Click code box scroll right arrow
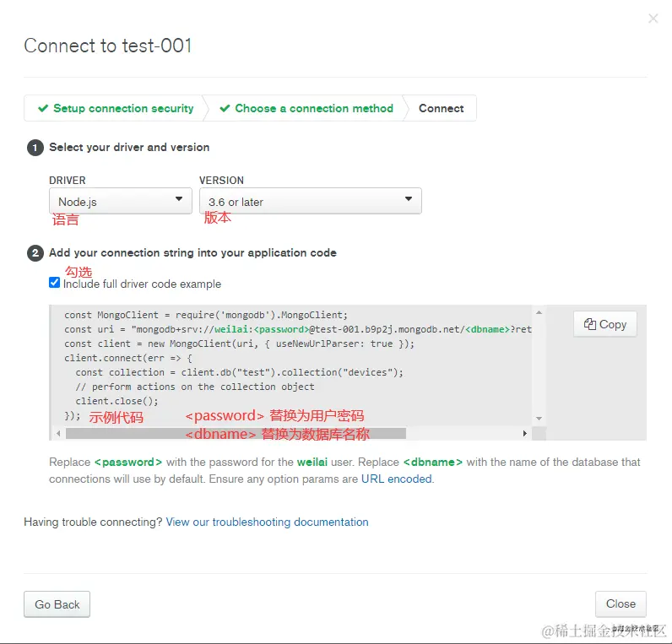The height and width of the screenshot is (644, 672). [524, 433]
